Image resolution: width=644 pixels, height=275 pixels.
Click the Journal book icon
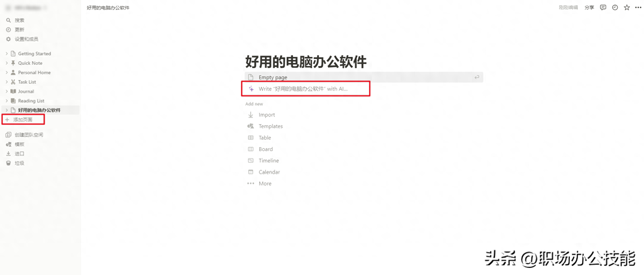13,91
